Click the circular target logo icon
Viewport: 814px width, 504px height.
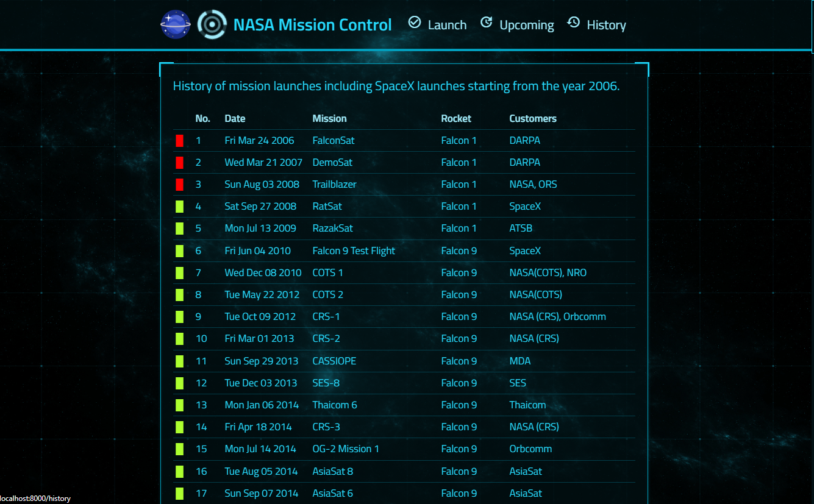coord(212,24)
